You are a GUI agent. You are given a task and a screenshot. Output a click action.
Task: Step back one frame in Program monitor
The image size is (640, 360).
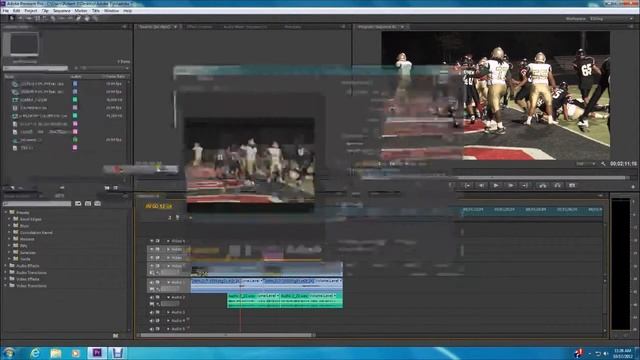[482, 185]
